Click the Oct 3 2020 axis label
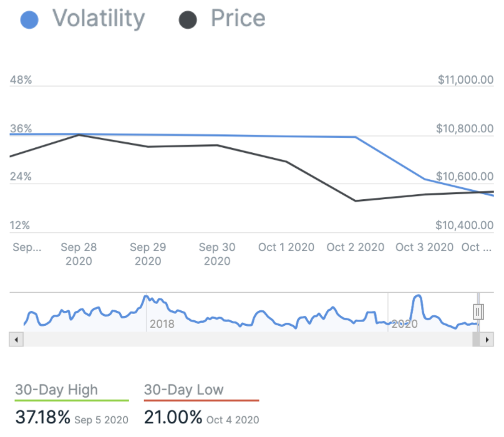Viewport: 504px width, 437px height. coord(424,247)
